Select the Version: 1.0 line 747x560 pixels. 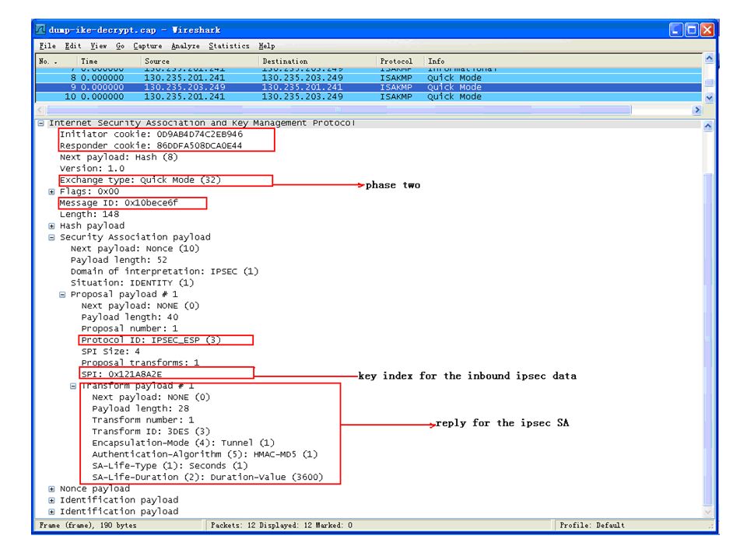tap(92, 169)
